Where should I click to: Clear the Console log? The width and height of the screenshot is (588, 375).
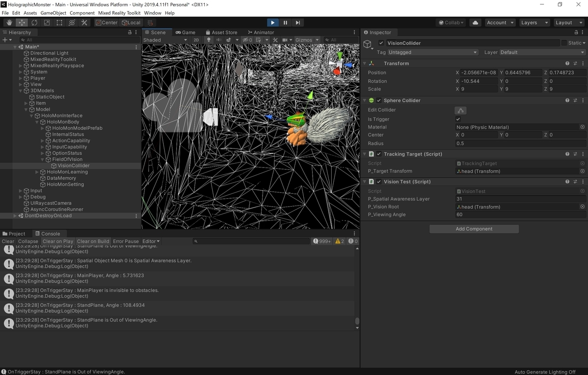pos(8,241)
